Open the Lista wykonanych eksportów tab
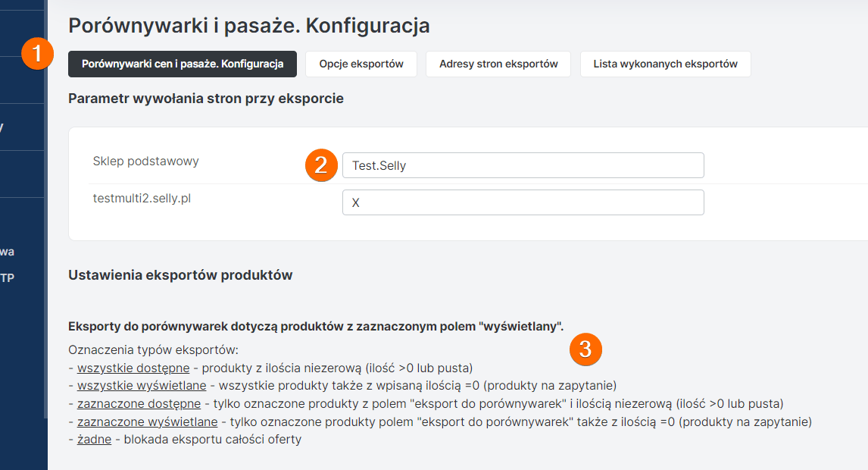Screen dimensions: 868x470 [x=665, y=64]
